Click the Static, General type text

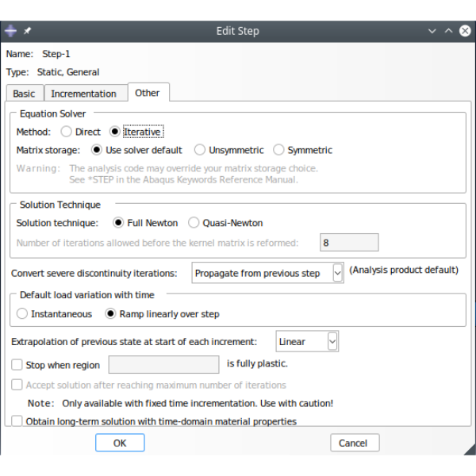click(68, 72)
